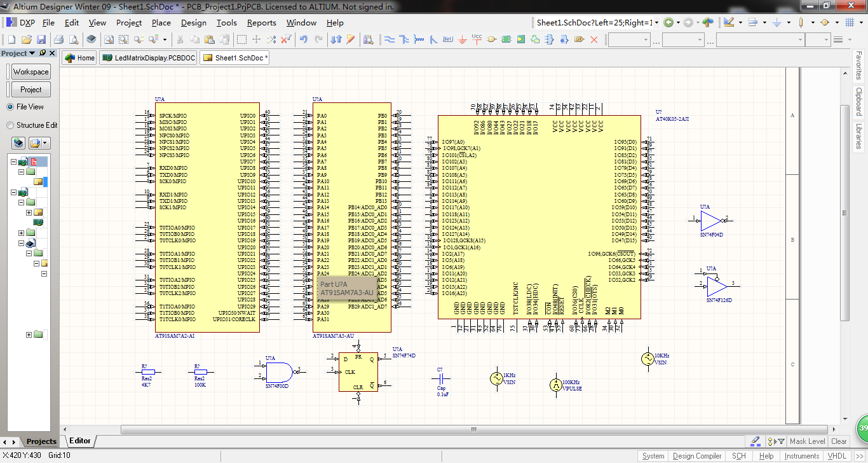This screenshot has height=463, width=868.
Task: Choose the dashed rectangle area selection tool
Action: click(242, 39)
